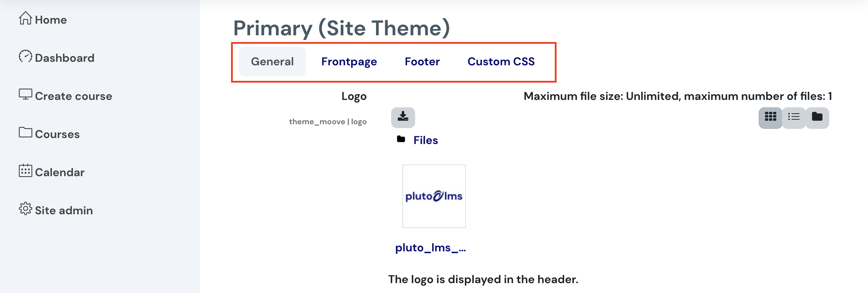This screenshot has width=868, height=293.
Task: Click the Dashboard gauge icon
Action: [x=25, y=56]
